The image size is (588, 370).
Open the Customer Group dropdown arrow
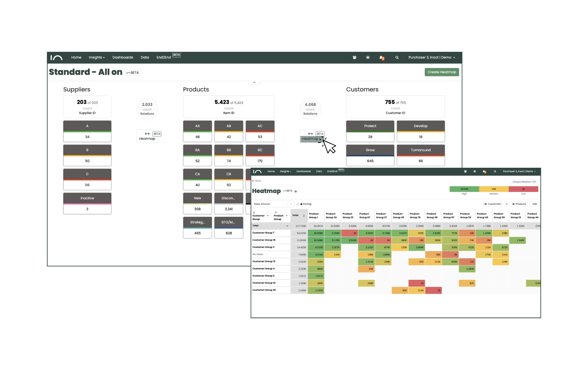[268, 216]
